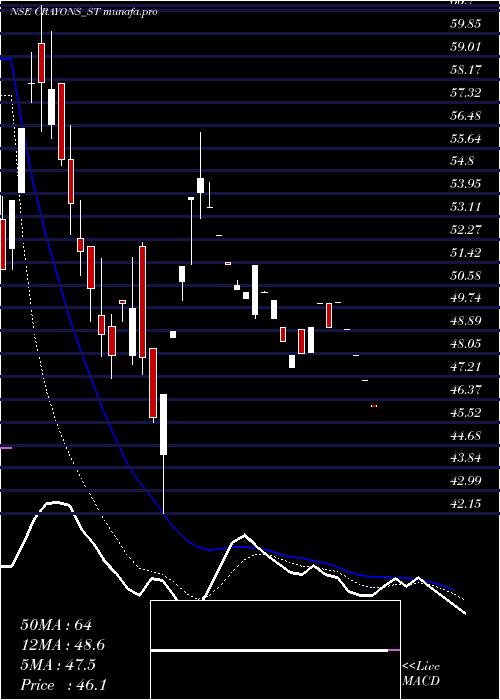
Task: Select the 47.21 price axis label
Action: [x=466, y=367]
